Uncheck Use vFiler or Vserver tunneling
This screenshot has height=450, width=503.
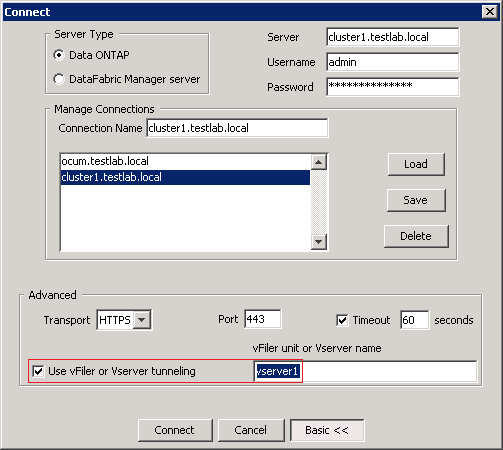pyautogui.click(x=38, y=371)
